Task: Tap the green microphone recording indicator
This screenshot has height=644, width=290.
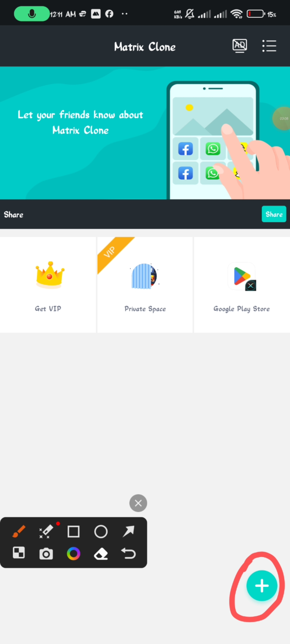Action: point(32,14)
